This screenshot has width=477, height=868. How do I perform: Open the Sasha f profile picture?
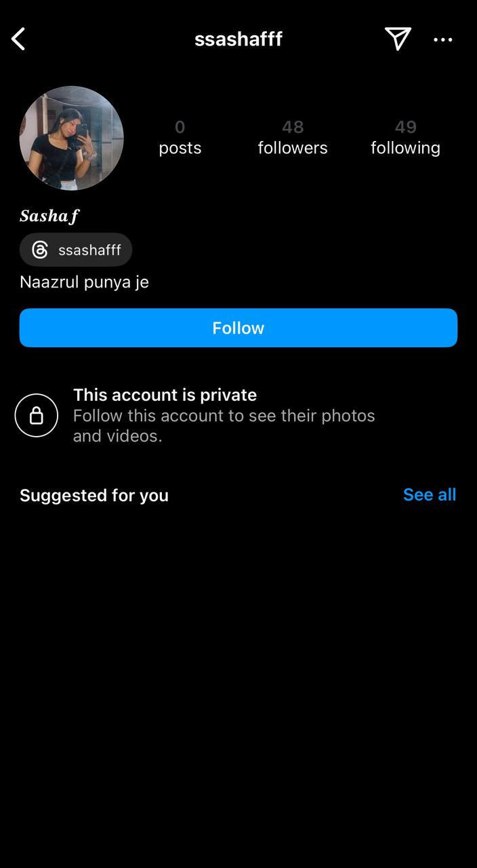(x=72, y=138)
